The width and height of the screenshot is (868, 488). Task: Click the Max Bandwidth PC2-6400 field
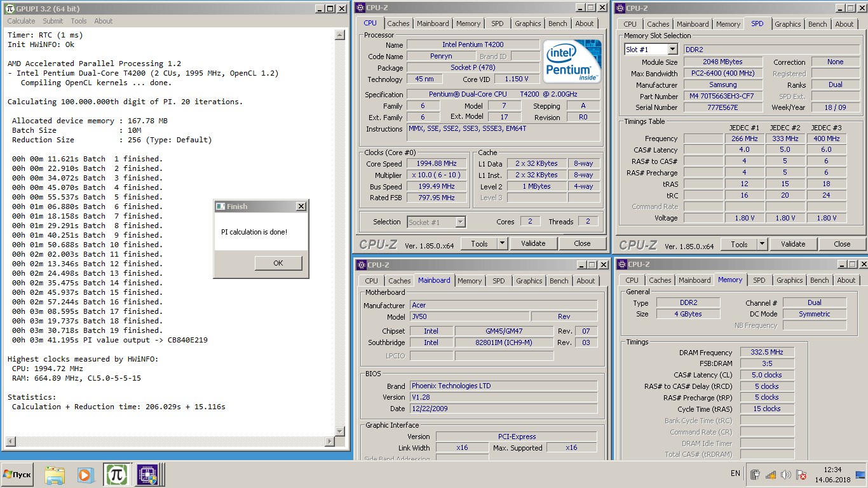pyautogui.click(x=723, y=74)
